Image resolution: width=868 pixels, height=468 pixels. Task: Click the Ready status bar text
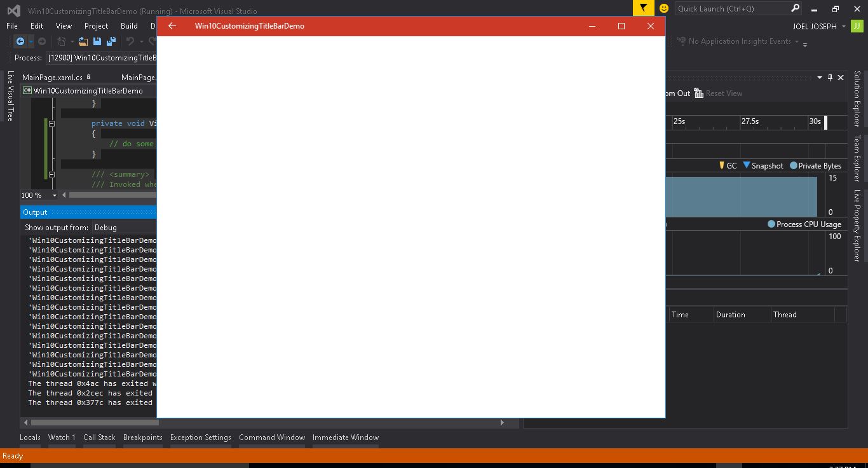13,456
